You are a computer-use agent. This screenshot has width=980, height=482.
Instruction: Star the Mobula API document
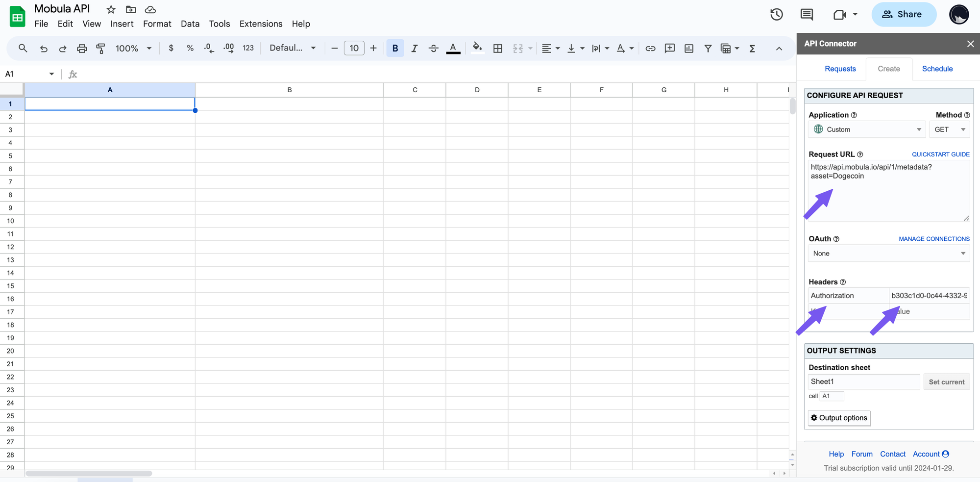coord(111,9)
